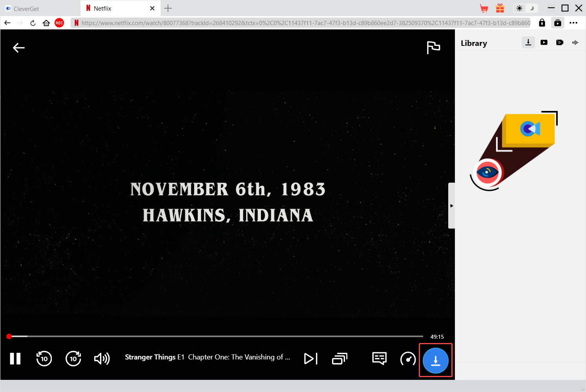Switch to dark mode

click(532, 8)
